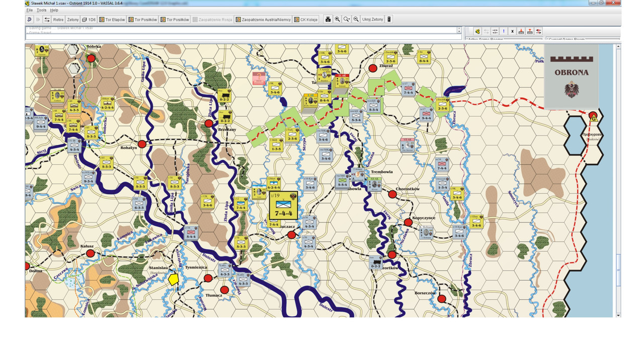The image size is (644, 357).
Task: Click the undo last move icon
Action: tap(30, 19)
